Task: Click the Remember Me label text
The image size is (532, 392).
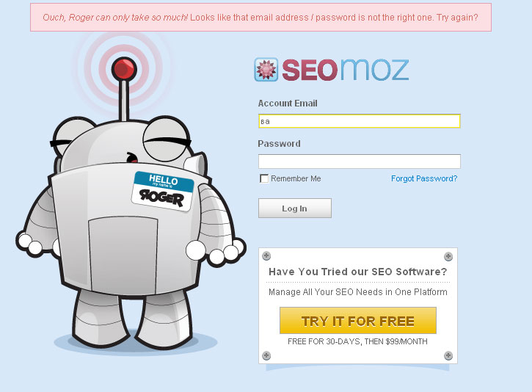Action: tap(296, 178)
